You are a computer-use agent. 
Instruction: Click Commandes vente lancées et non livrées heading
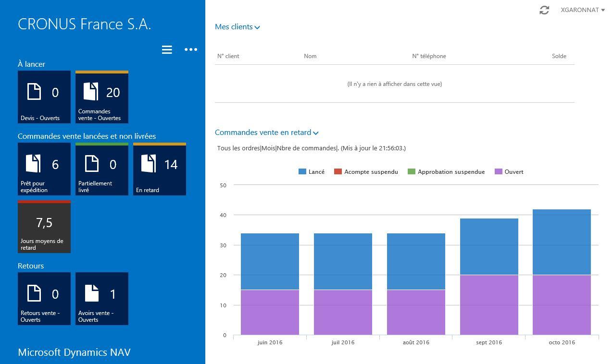pos(87,136)
